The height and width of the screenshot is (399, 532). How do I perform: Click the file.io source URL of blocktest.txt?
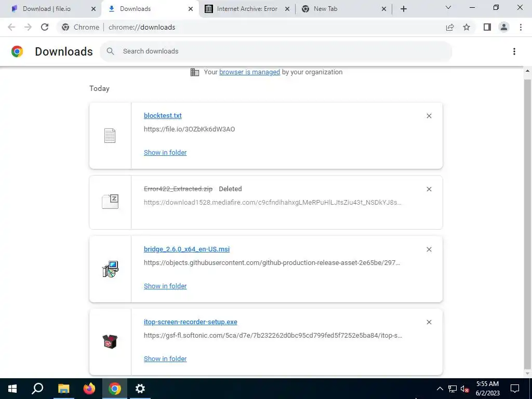pyautogui.click(x=189, y=129)
